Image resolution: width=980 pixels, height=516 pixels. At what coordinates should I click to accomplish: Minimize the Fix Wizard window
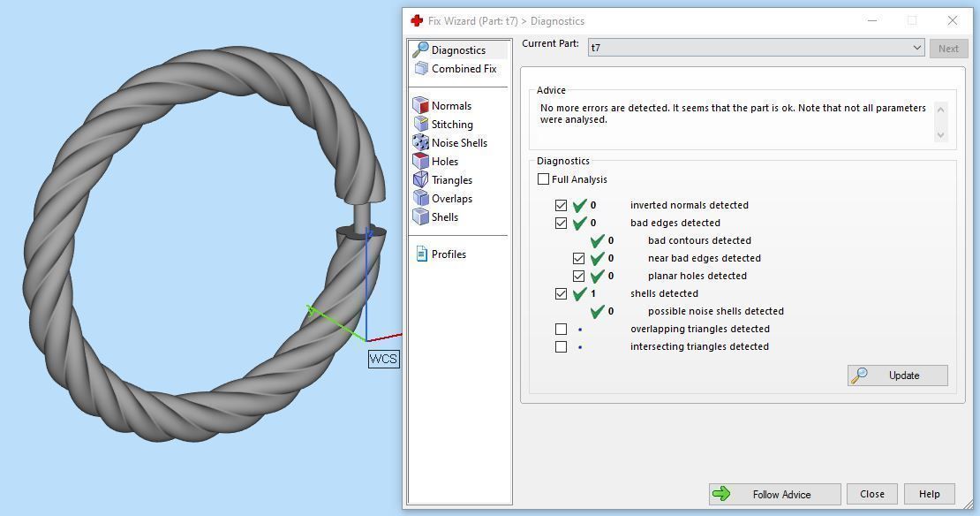coord(872,20)
